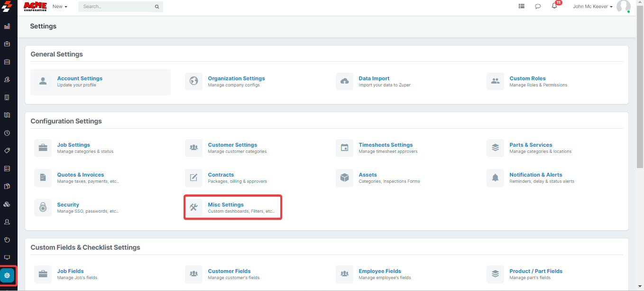Open the calendar icon in sidebar
This screenshot has width=644, height=291.
[7, 62]
